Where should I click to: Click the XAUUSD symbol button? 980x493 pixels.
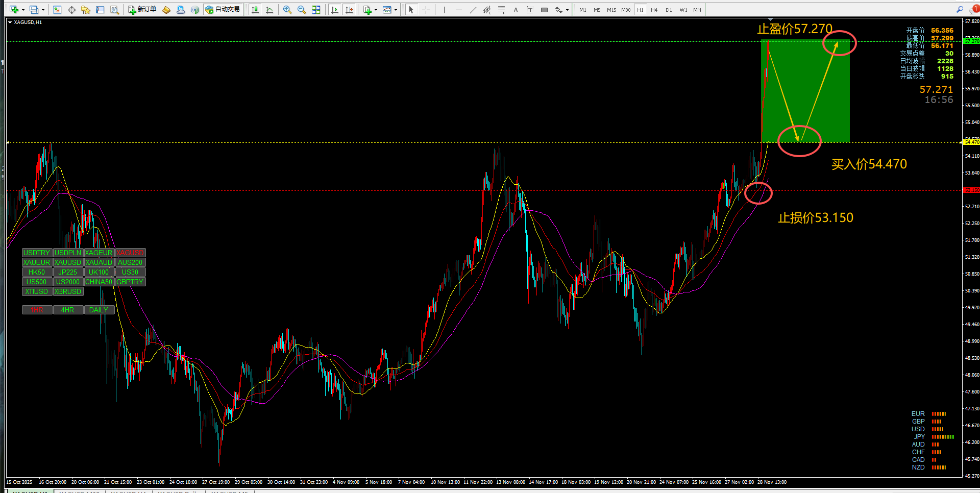coord(68,262)
